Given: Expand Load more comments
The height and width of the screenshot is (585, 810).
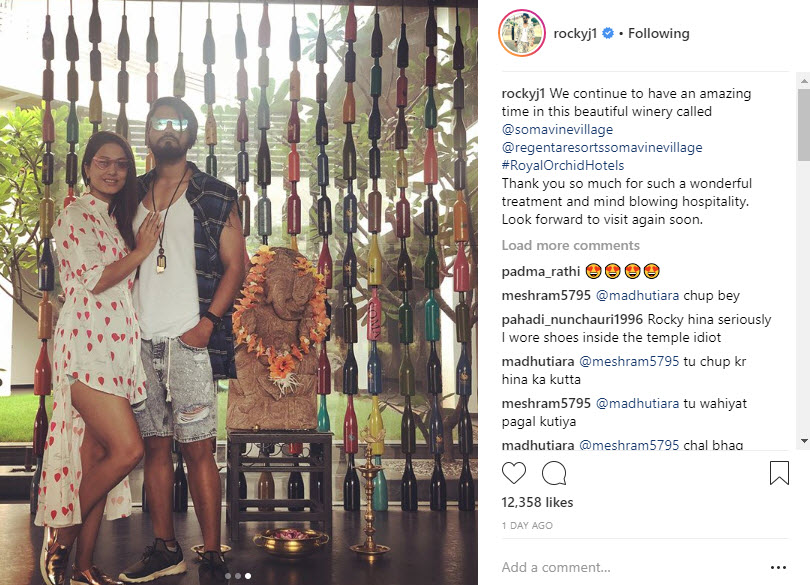Looking at the screenshot, I should click(x=570, y=245).
